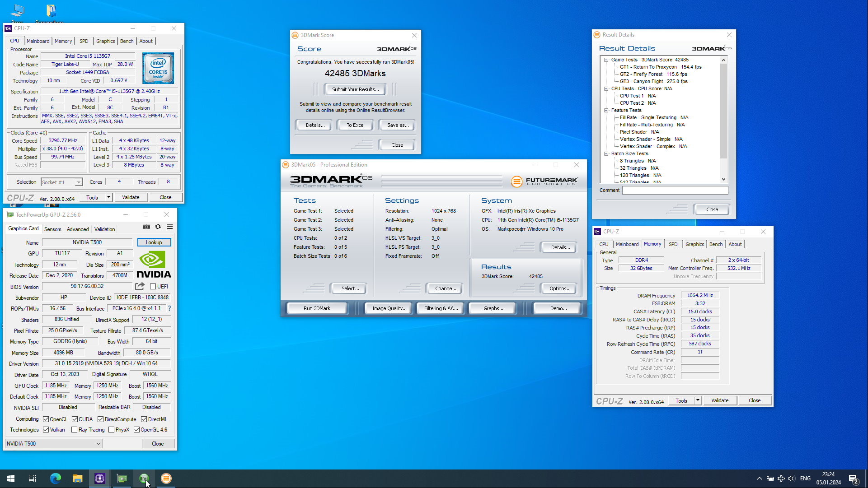This screenshot has height=488, width=868.
Task: Click the Lookup button in GPU-Z
Action: click(x=154, y=242)
